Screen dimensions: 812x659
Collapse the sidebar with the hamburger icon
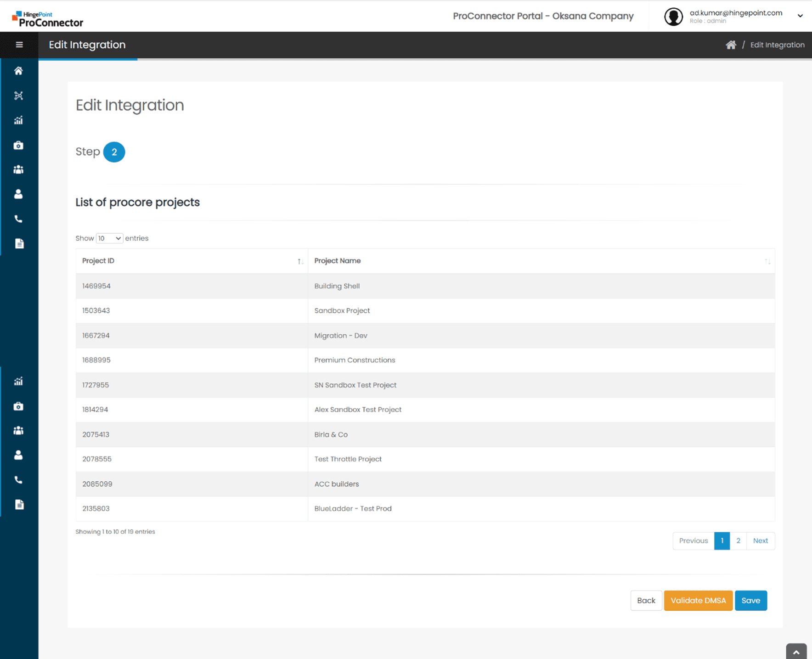coord(19,44)
